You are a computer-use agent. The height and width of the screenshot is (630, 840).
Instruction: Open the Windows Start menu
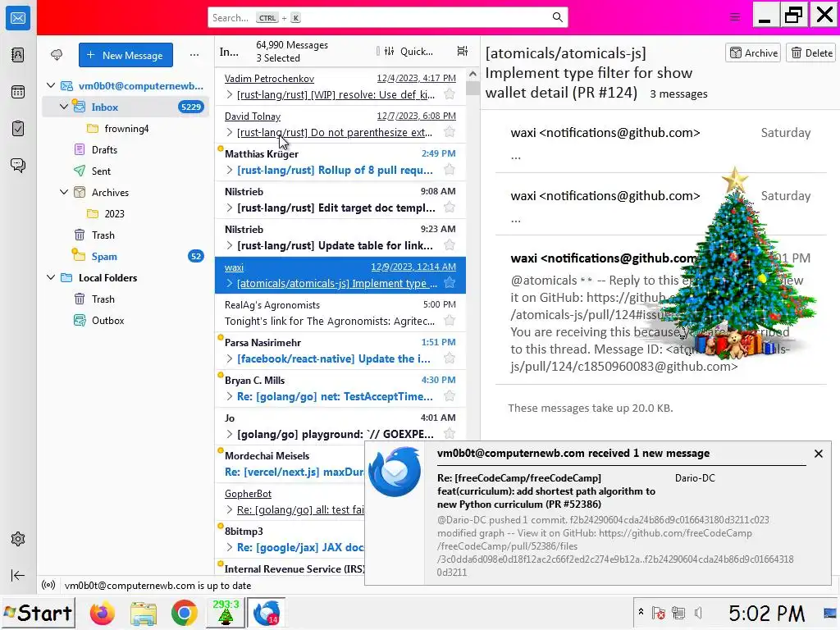pos(38,612)
